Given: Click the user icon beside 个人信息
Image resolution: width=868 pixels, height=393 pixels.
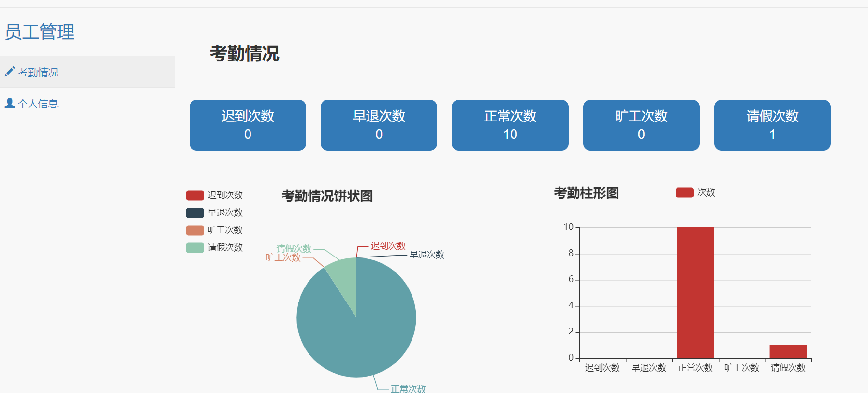Looking at the screenshot, I should click(x=10, y=103).
